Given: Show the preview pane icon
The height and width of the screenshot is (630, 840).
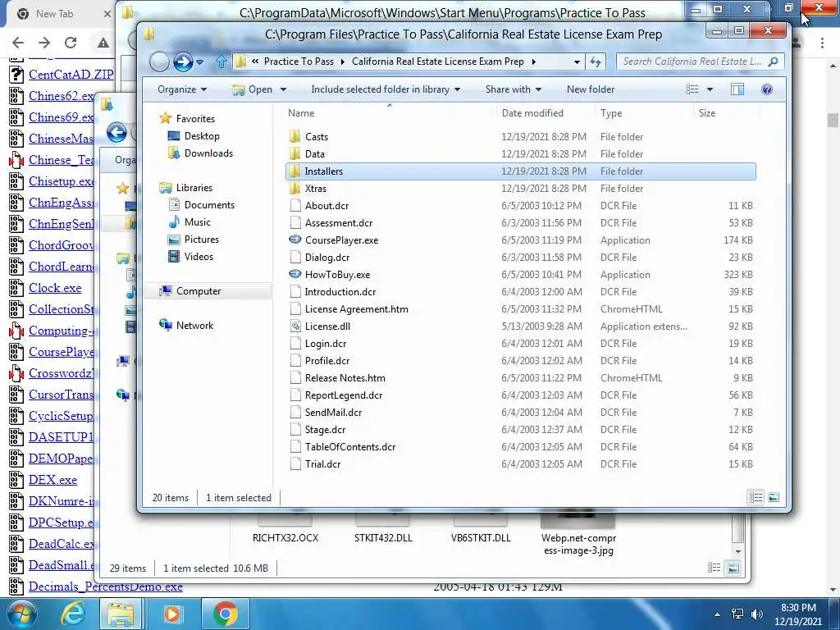Looking at the screenshot, I should click(737, 89).
